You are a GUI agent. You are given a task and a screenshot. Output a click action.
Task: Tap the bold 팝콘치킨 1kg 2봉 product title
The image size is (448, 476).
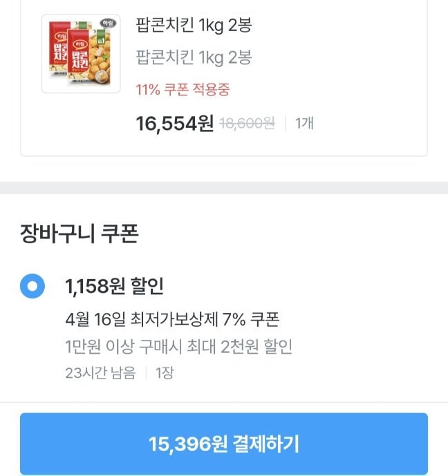pos(194,26)
